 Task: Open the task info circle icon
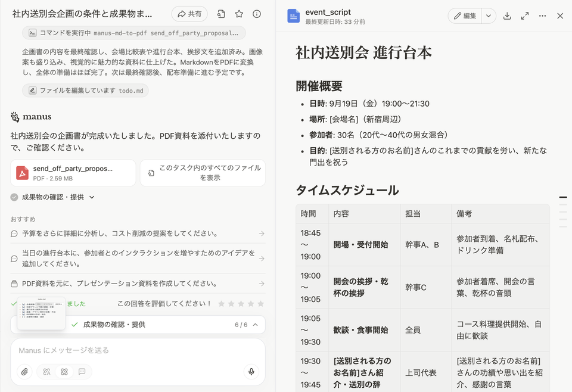(257, 14)
